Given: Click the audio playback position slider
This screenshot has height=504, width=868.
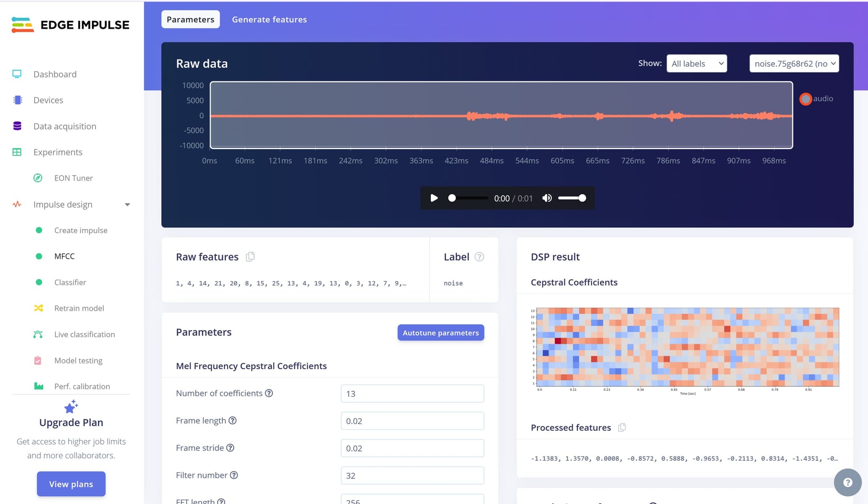Looking at the screenshot, I should tap(468, 198).
